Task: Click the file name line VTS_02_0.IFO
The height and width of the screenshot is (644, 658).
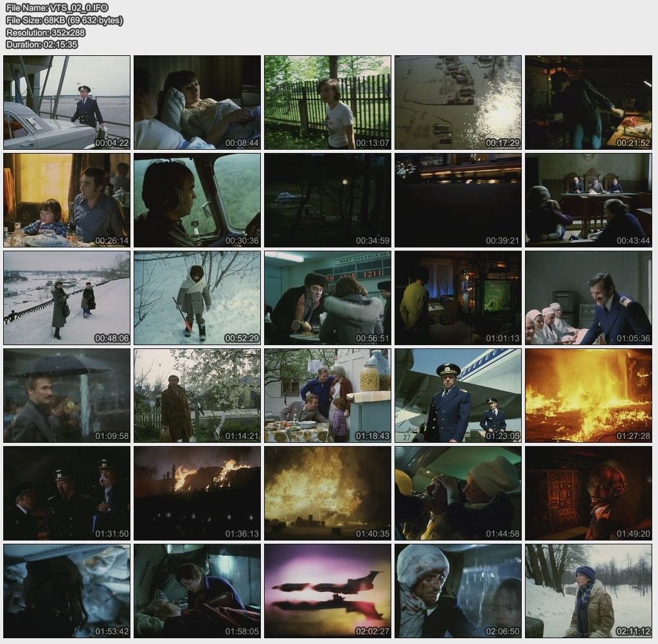Action: coord(57,8)
